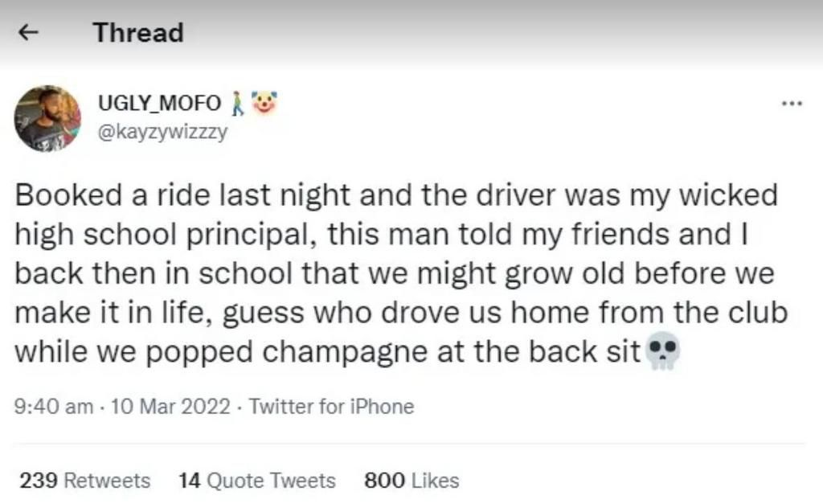
Task: Open the 14 Quote Tweets list
Action: (257, 481)
